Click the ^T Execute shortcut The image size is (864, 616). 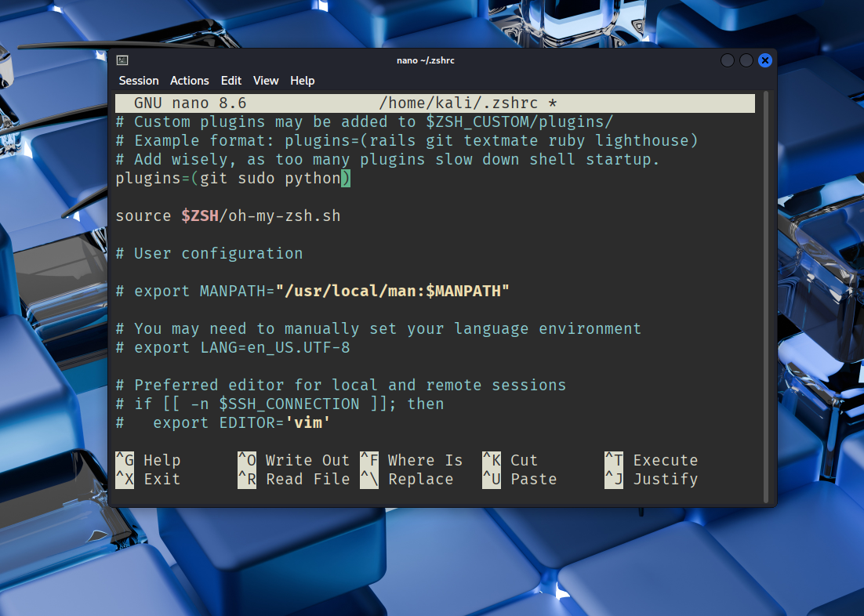652,460
